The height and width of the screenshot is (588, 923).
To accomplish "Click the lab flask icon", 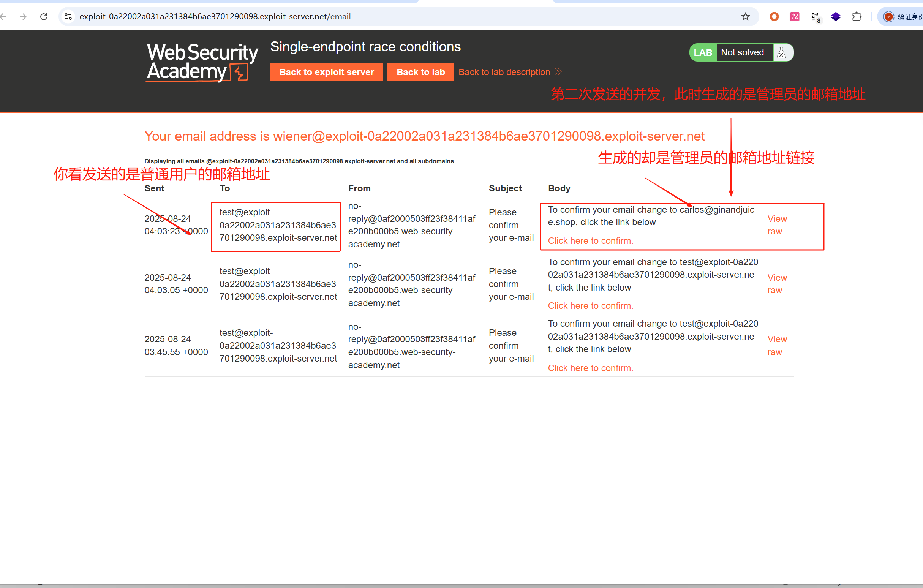I will 782,52.
